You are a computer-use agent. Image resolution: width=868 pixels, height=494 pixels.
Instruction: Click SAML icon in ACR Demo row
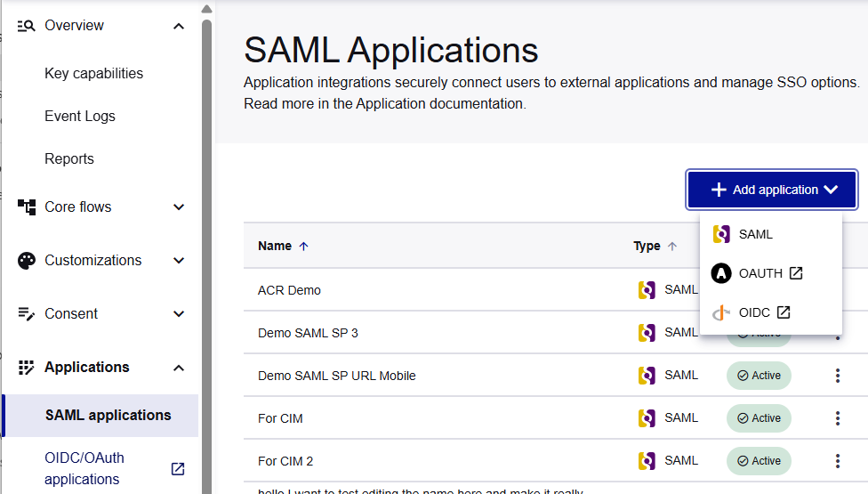647,289
